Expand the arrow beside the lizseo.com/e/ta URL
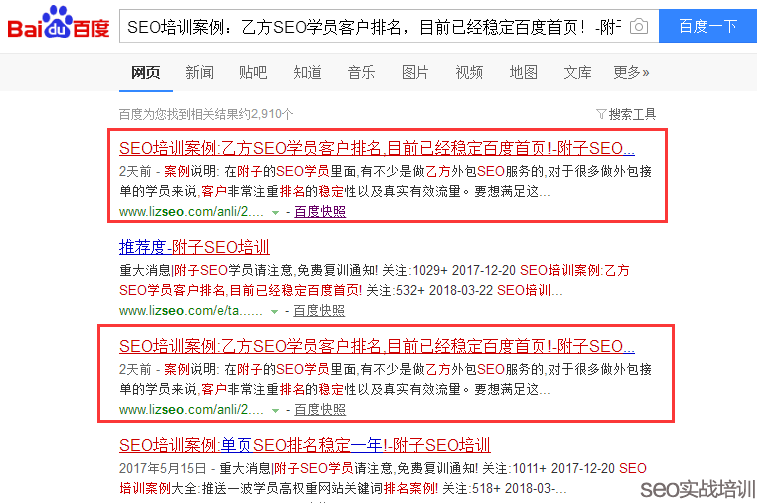This screenshot has width=757, height=503. pos(275,312)
